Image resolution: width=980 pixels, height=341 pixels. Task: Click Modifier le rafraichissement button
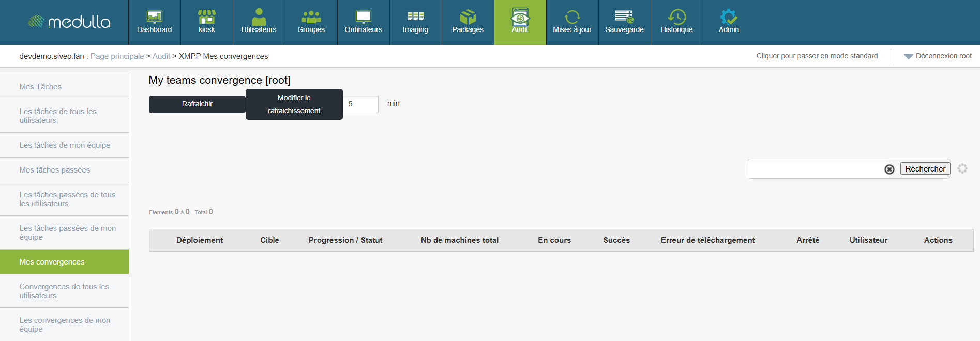click(x=294, y=104)
